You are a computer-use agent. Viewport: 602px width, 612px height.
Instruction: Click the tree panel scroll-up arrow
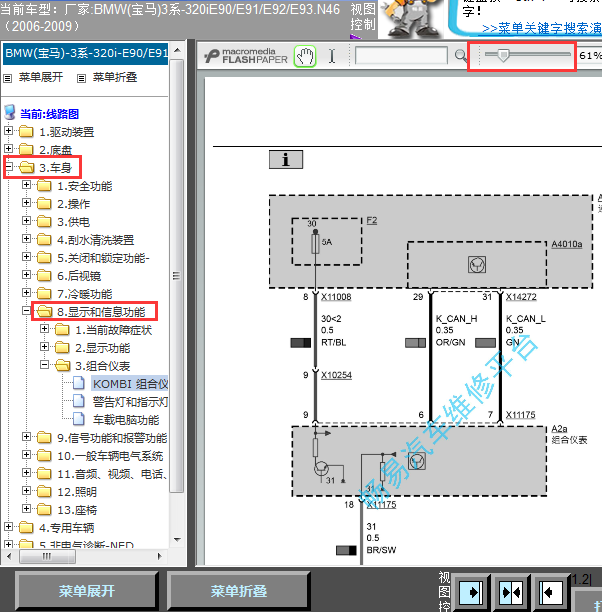(x=177, y=50)
